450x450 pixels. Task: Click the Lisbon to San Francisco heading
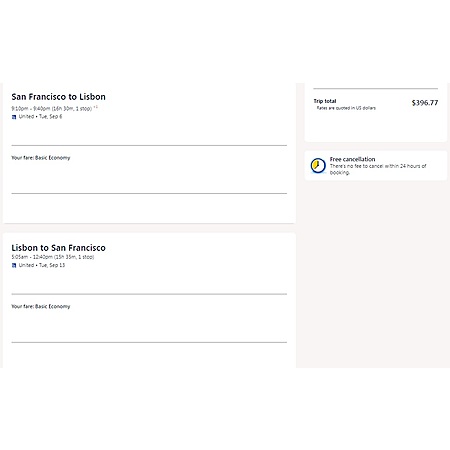(x=58, y=248)
